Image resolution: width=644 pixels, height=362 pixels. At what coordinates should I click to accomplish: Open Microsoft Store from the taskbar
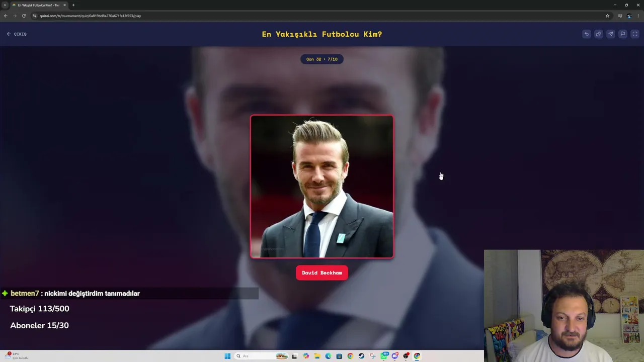pyautogui.click(x=339, y=356)
